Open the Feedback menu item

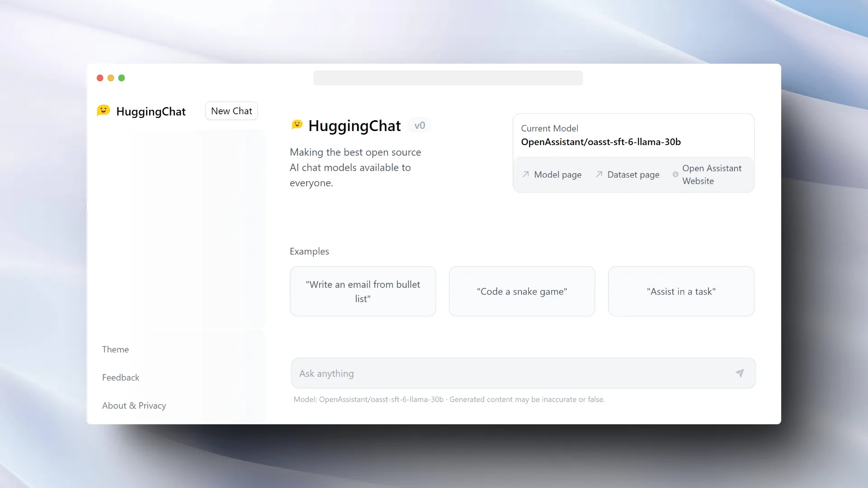coord(121,377)
